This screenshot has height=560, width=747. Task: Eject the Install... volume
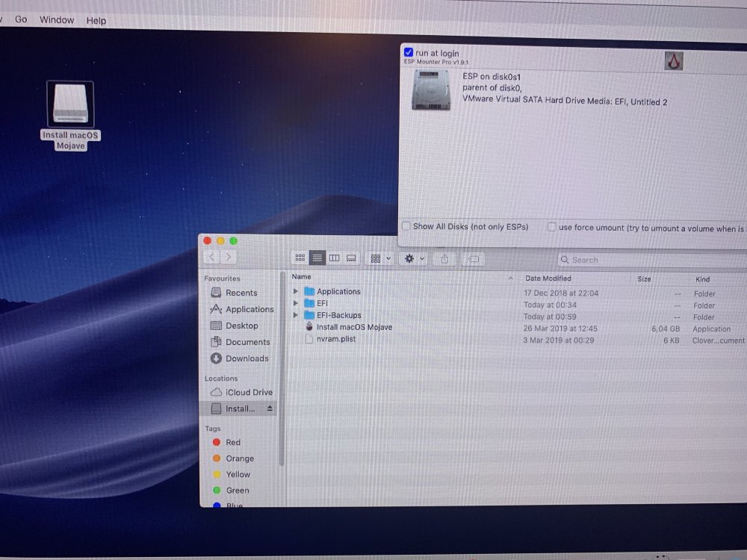[x=270, y=408]
